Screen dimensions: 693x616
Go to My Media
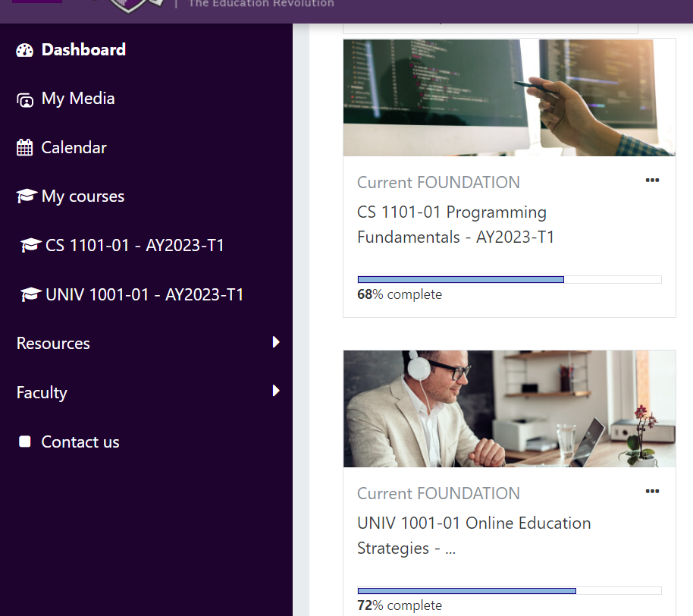tap(78, 99)
